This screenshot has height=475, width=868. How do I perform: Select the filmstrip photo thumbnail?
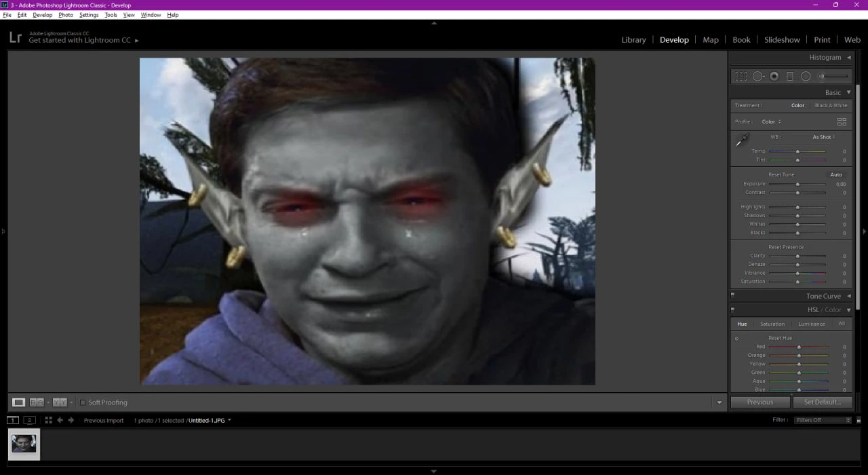[24, 444]
